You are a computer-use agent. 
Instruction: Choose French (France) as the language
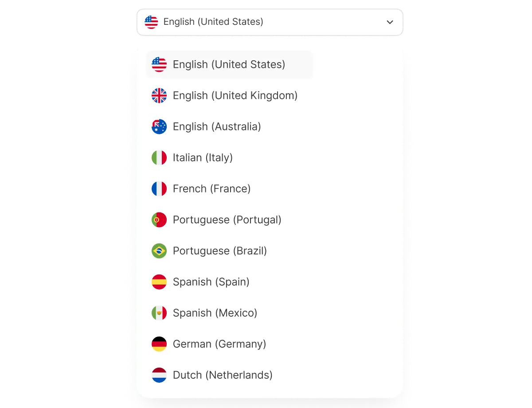[x=211, y=188]
